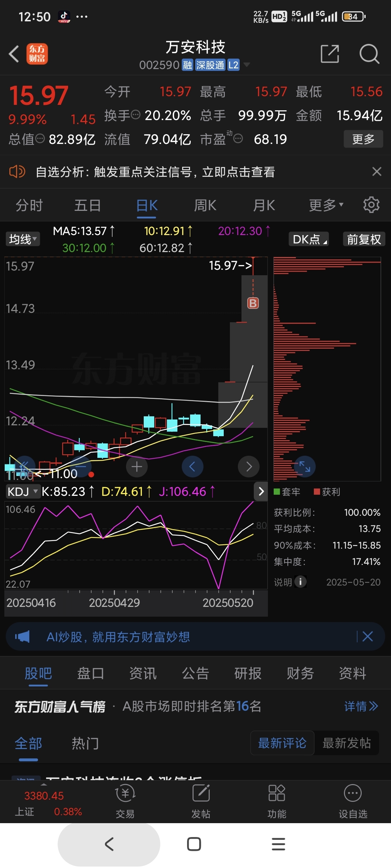391x868 pixels.
Task: Switch to the 分时 chart tab
Action: [29, 205]
